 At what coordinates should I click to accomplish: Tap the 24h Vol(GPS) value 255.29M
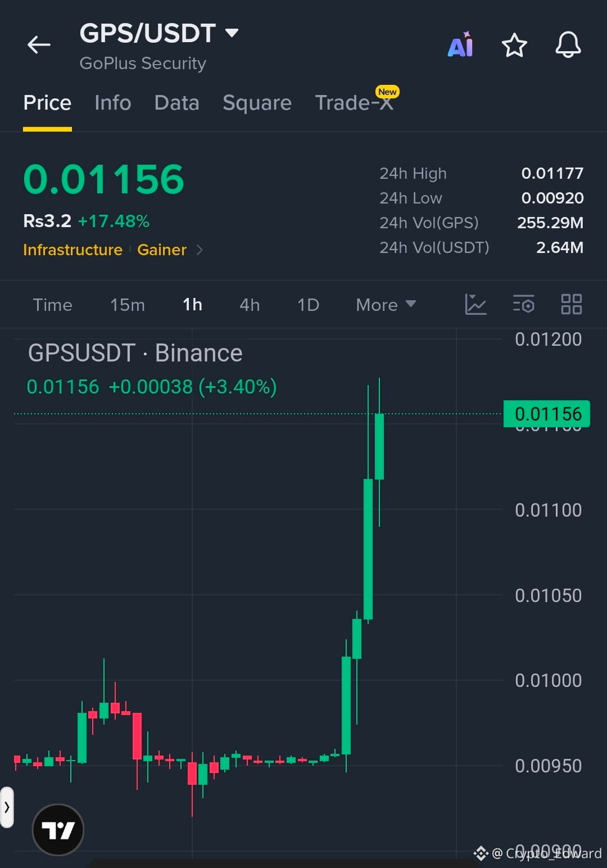550,223
